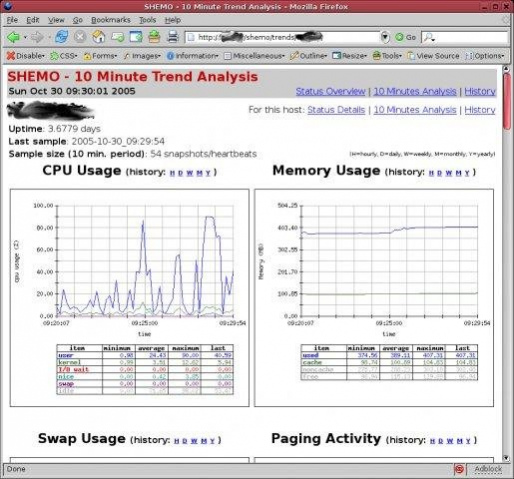Open the Go menu
This screenshot has width=514, height=479.
[x=77, y=20]
